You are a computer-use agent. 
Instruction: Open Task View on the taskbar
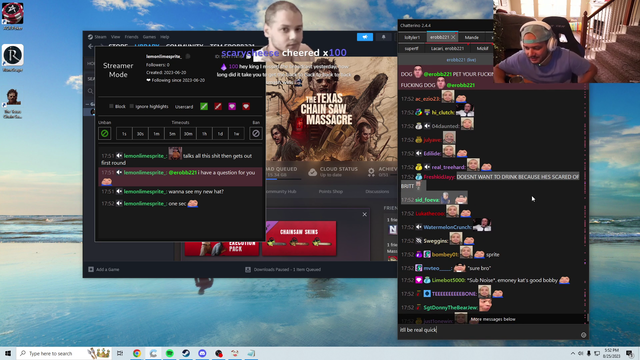[120, 353]
